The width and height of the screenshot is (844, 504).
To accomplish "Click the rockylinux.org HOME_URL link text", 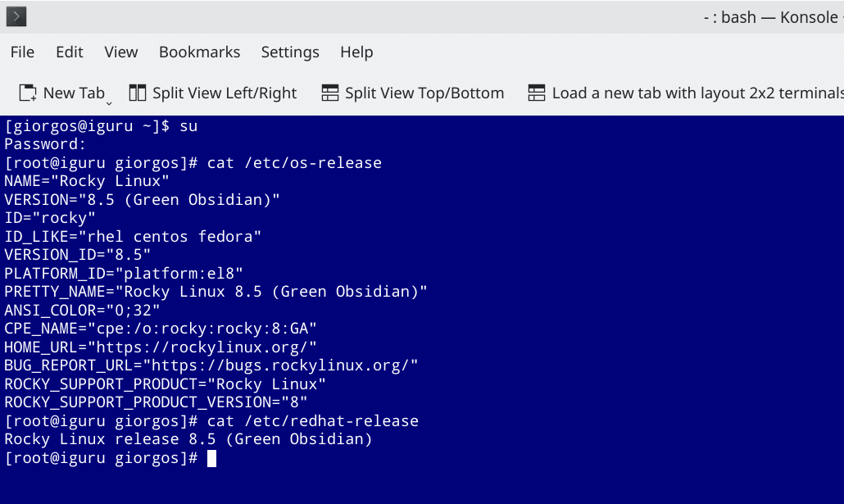I will coord(202,347).
